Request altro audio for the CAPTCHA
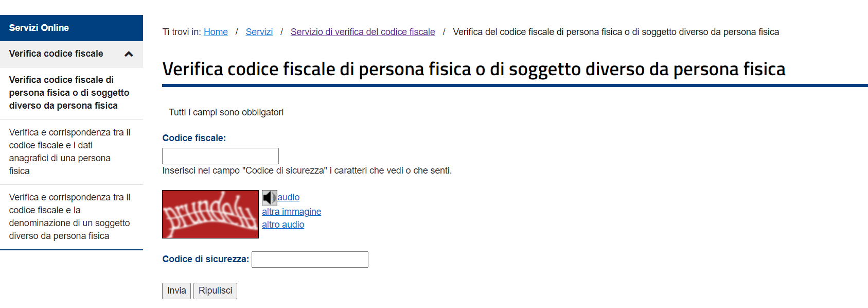868x308 pixels. (283, 225)
